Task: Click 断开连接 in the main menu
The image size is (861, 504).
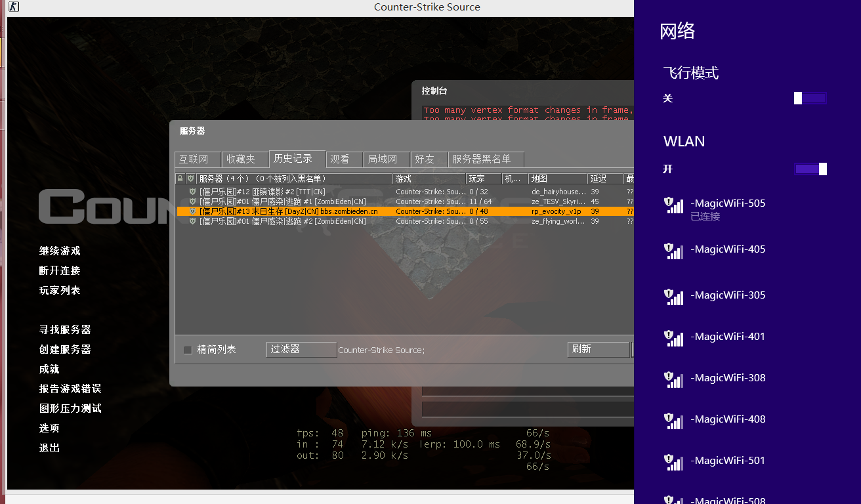Action: 60,271
